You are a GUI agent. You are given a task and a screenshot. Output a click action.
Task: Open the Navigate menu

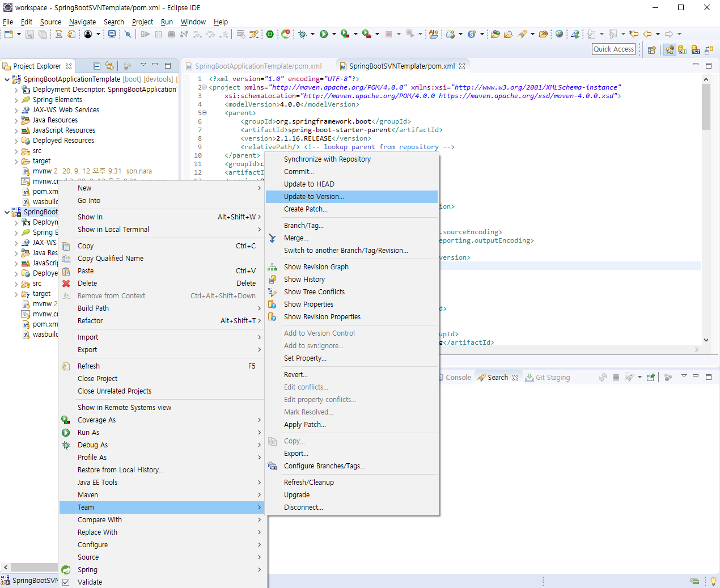83,22
